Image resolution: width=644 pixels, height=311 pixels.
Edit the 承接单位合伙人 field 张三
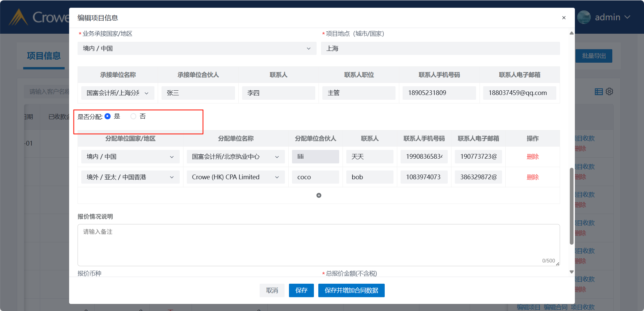198,93
